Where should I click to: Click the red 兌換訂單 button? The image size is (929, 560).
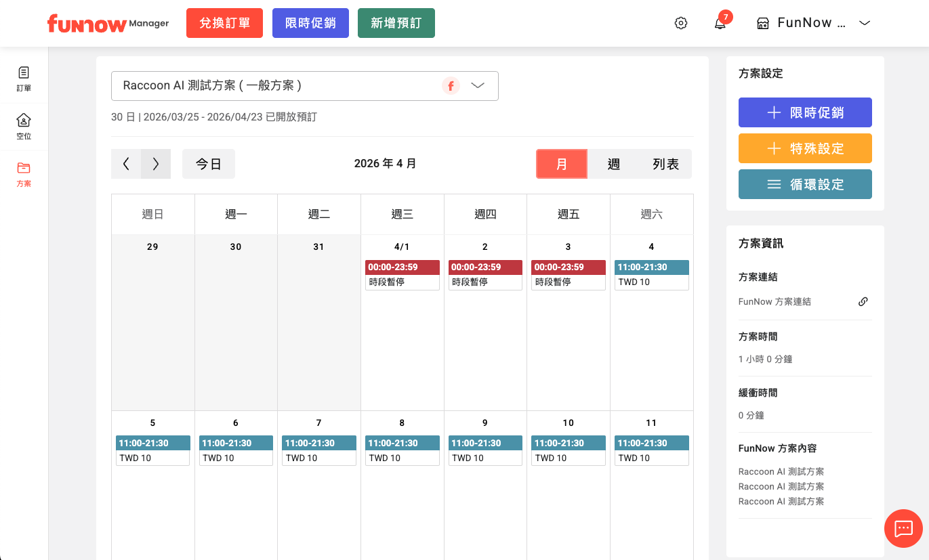pyautogui.click(x=224, y=23)
